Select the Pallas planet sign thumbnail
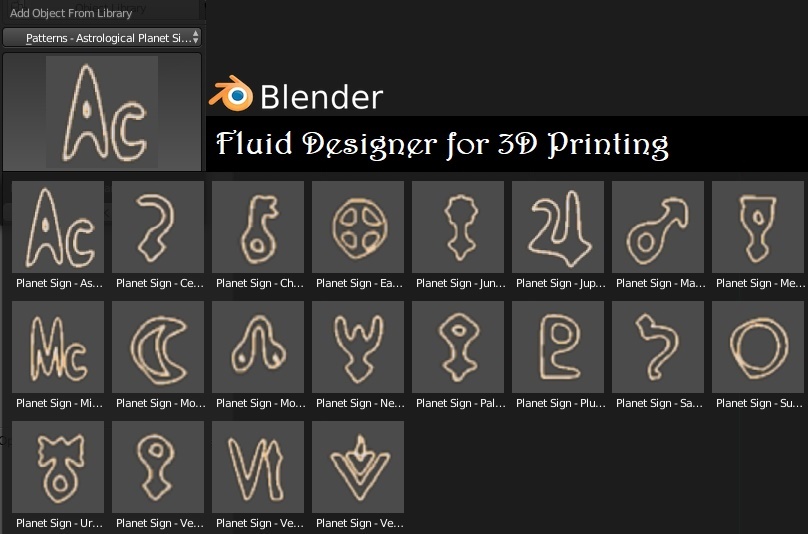 coord(458,347)
